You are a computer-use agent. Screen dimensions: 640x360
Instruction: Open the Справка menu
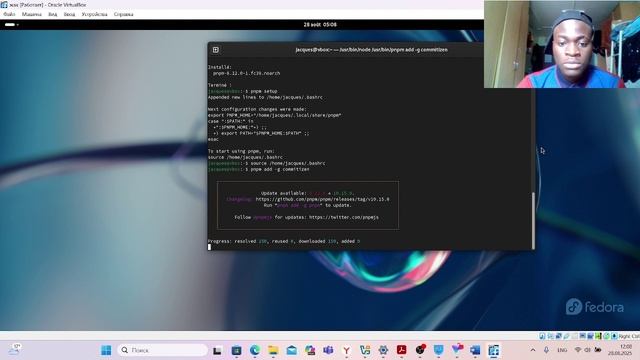123,14
